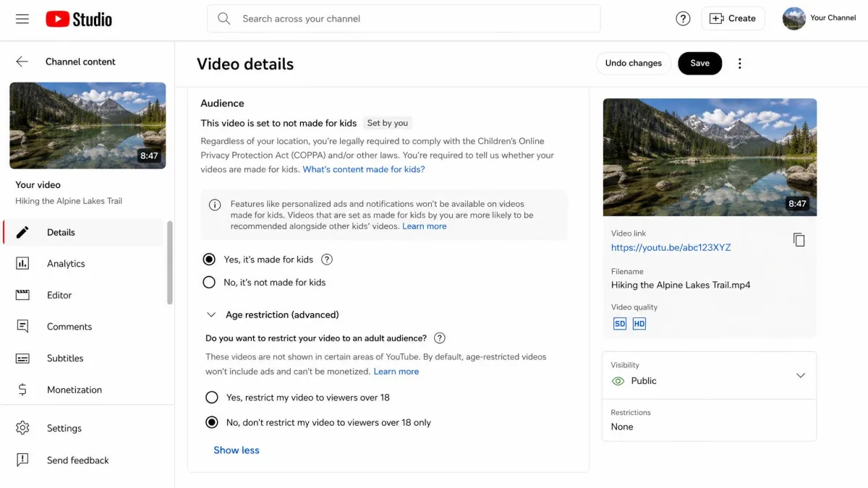The width and height of the screenshot is (868, 488).
Task: Open the Editor menu item
Action: pos(84,295)
